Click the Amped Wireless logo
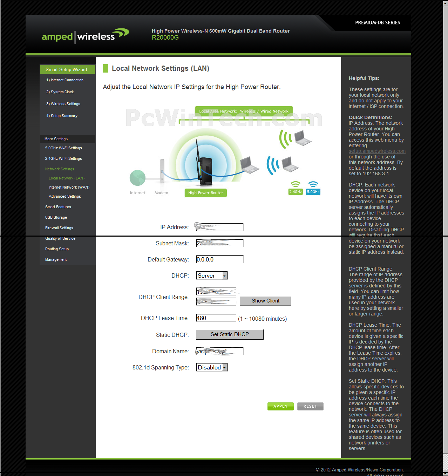The height and width of the screenshot is (476, 448). click(x=85, y=36)
